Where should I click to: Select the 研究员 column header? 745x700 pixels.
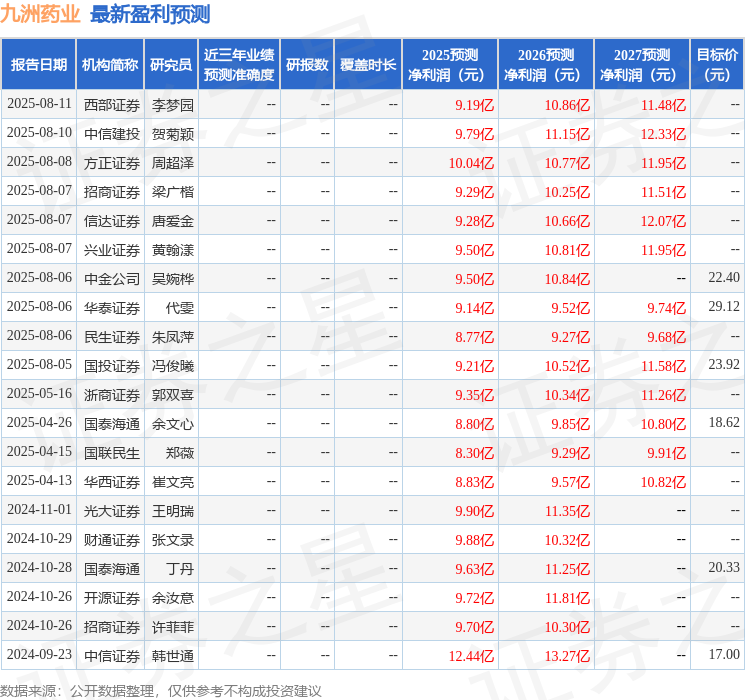click(x=171, y=65)
